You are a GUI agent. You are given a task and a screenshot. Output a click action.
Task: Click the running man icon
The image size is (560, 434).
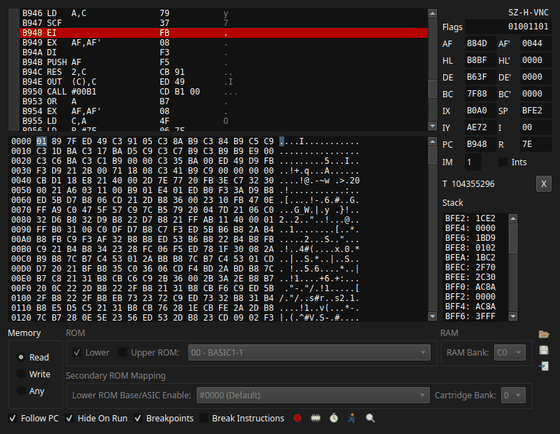(352, 418)
